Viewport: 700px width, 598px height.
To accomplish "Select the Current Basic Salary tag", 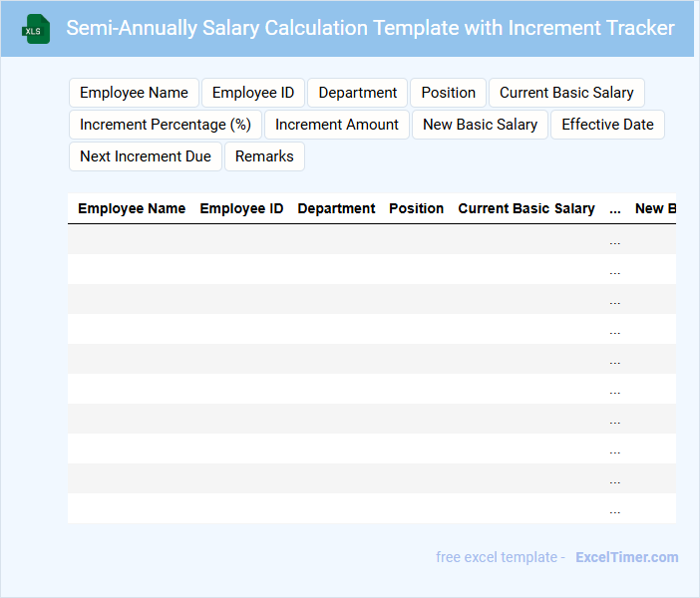I will (x=566, y=93).
